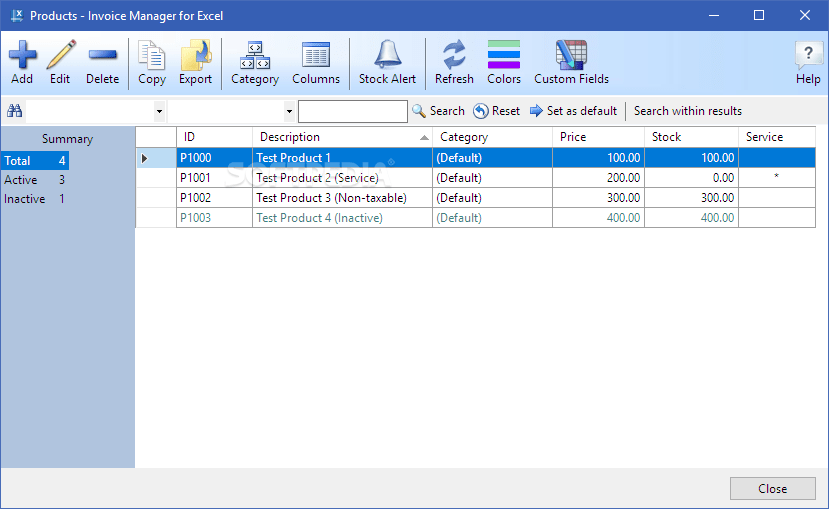Expand the first search field dropdown
Screen dimensions: 829x509
(x=159, y=112)
